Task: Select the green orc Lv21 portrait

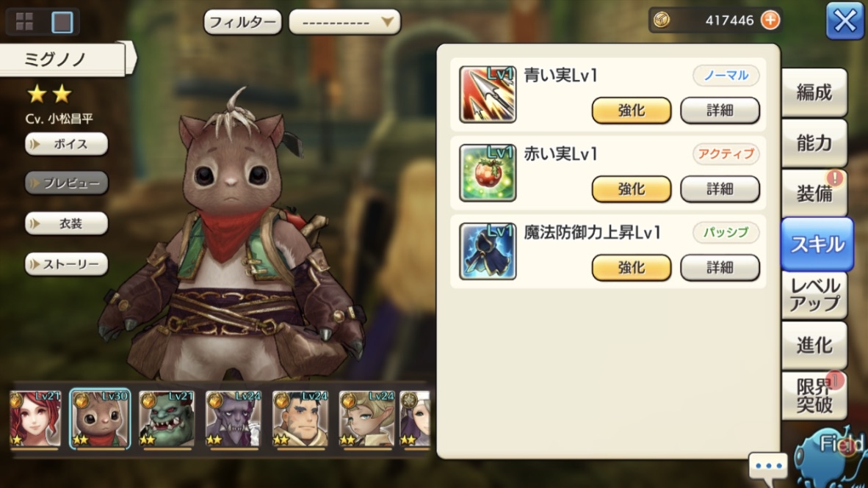Action: [167, 419]
